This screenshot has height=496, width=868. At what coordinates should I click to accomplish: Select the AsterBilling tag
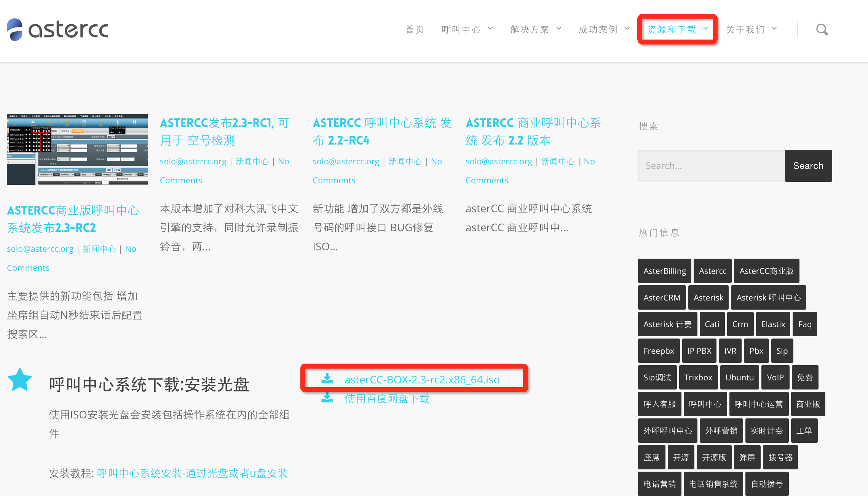pos(665,271)
